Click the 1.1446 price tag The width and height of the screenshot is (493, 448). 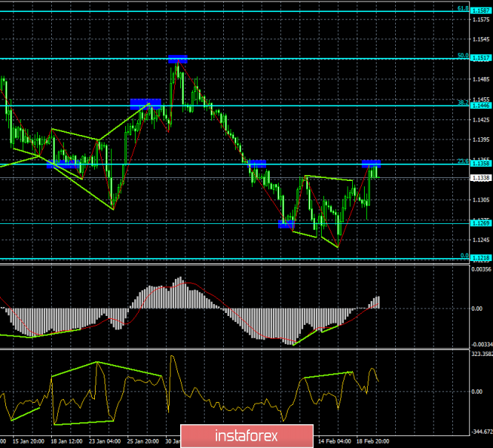(x=481, y=105)
